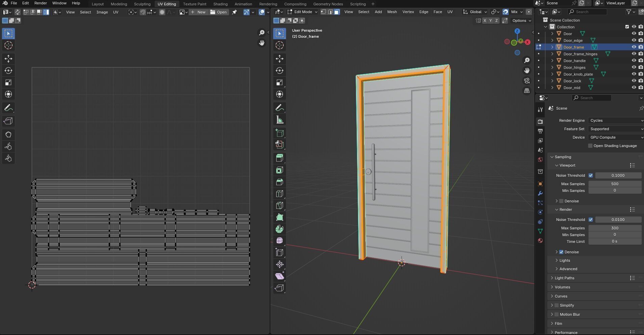644x335 pixels.
Task: Select the Rotate tool in UV editor
Action: (x=8, y=71)
